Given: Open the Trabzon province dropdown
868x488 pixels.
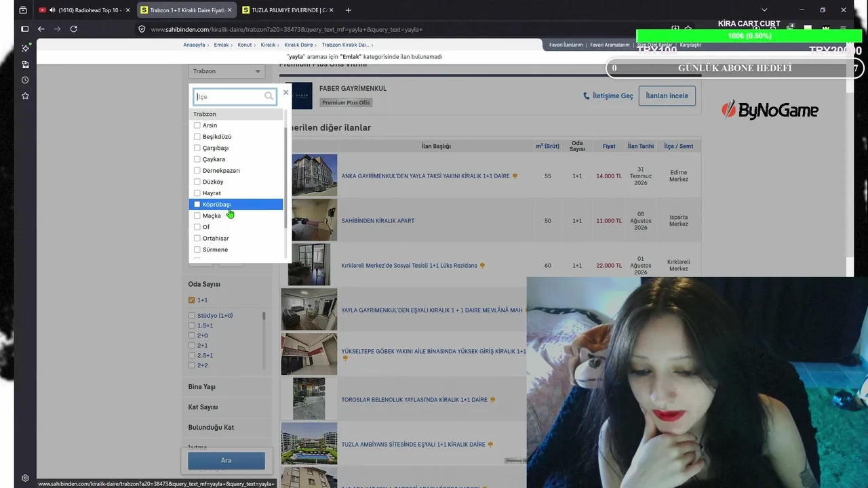Looking at the screenshot, I should (x=226, y=71).
